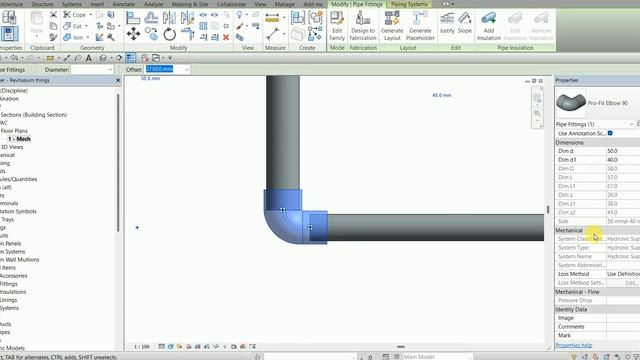Select the 1 - Mech floor plan

(x=19, y=139)
